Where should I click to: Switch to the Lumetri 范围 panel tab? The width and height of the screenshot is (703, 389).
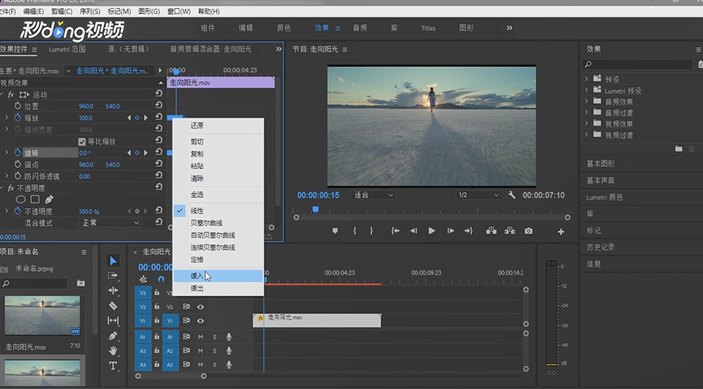(67, 49)
